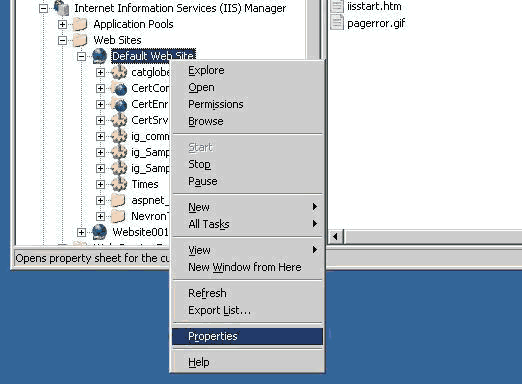Select the Times tree label
Screen dimensions: 522x384
[x=145, y=184]
